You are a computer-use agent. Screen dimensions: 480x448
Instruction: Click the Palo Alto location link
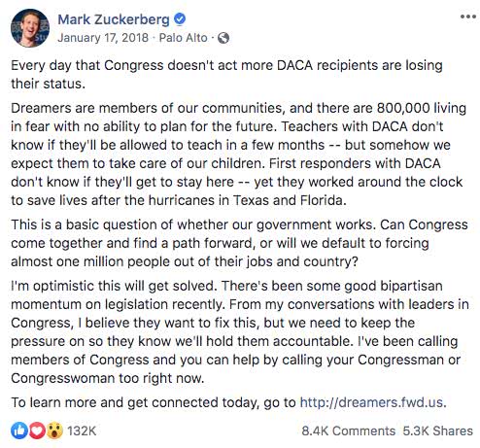183,38
